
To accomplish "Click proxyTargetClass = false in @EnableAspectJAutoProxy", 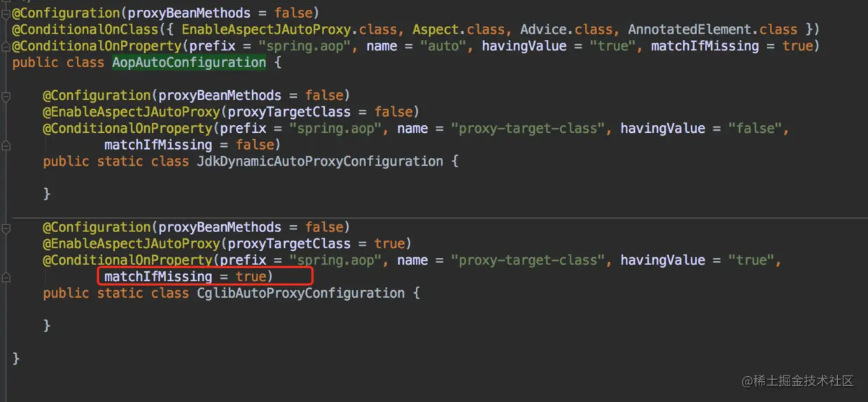I will 320,112.
